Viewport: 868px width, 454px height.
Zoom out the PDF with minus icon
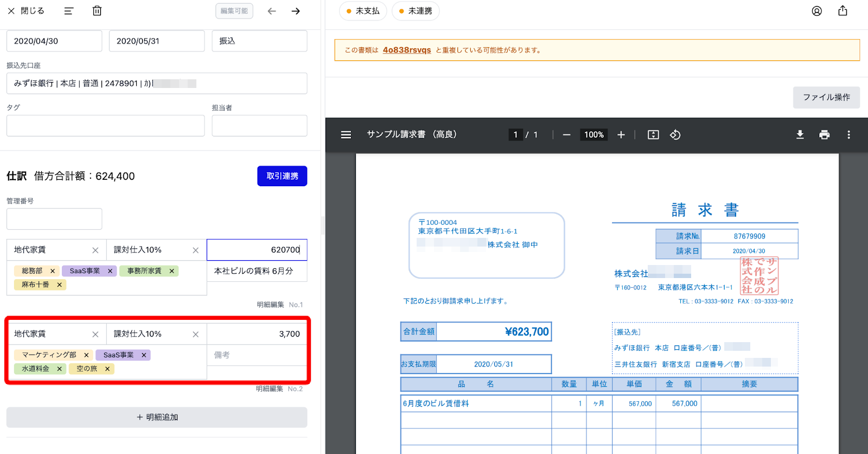pos(566,135)
